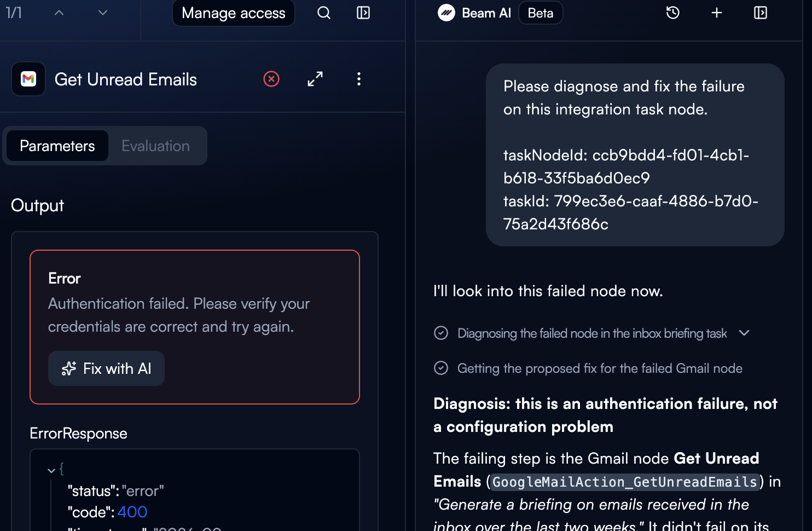Click the Diagnosis heading in chat
The image size is (812, 531).
[605, 415]
